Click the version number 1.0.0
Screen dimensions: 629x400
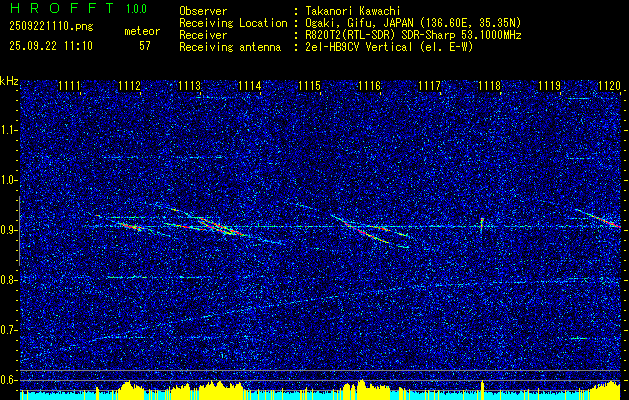(x=136, y=8)
